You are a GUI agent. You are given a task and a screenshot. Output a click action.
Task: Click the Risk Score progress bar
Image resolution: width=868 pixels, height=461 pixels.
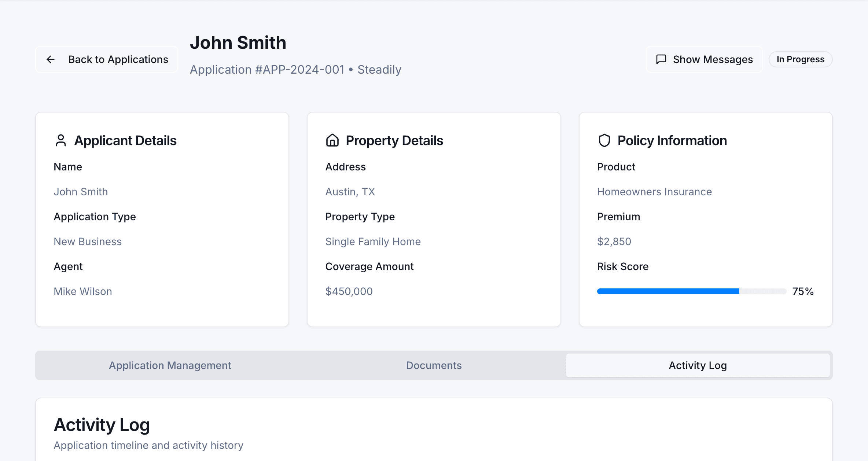[692, 291]
